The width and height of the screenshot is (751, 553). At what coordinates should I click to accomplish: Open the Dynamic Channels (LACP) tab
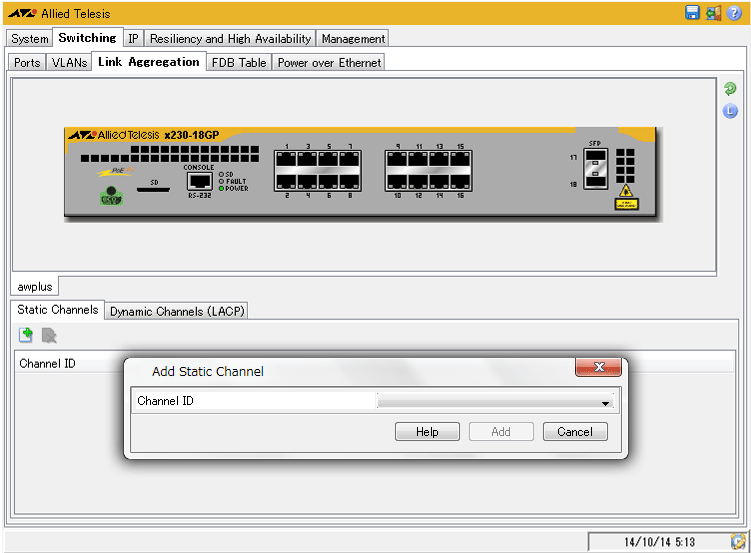(x=177, y=311)
